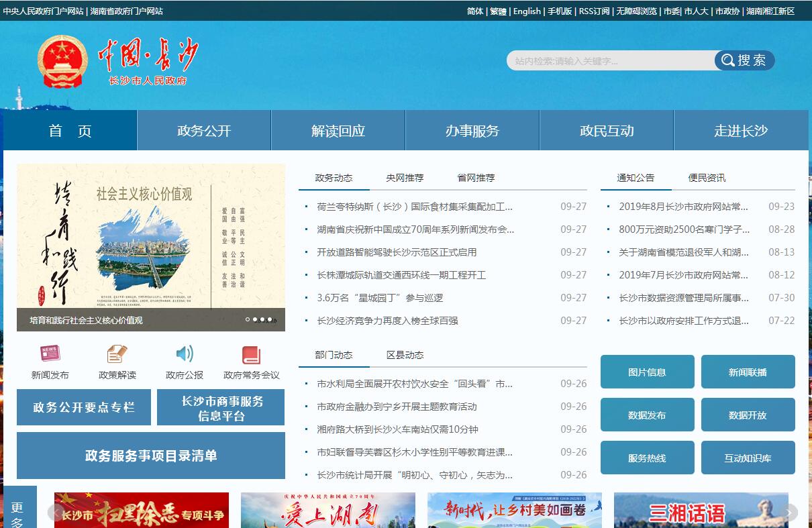Viewport: 812px width, 528px height.
Task: Select the first slideshow indicator dot
Action: tap(248, 320)
